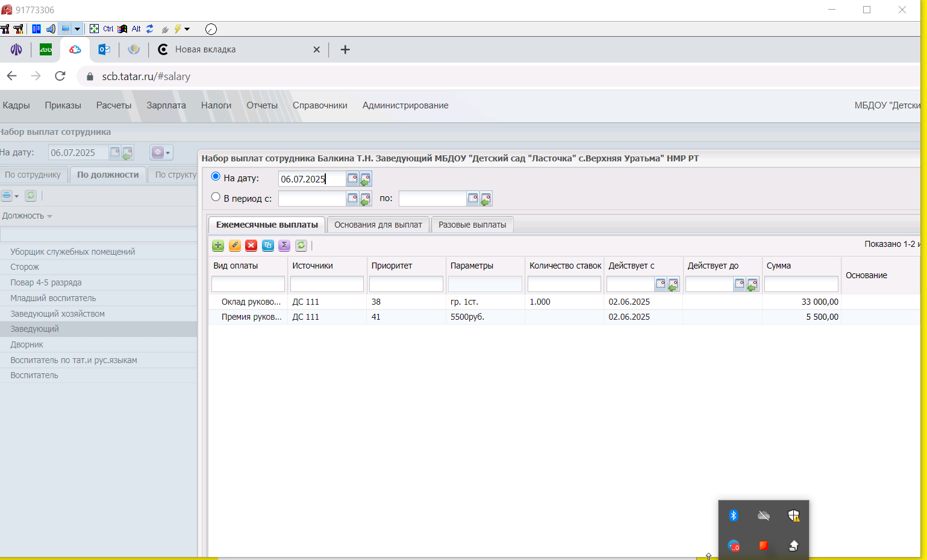Click the "Вид оплаты" filter input
This screenshot has height=560, width=927.
click(x=248, y=284)
